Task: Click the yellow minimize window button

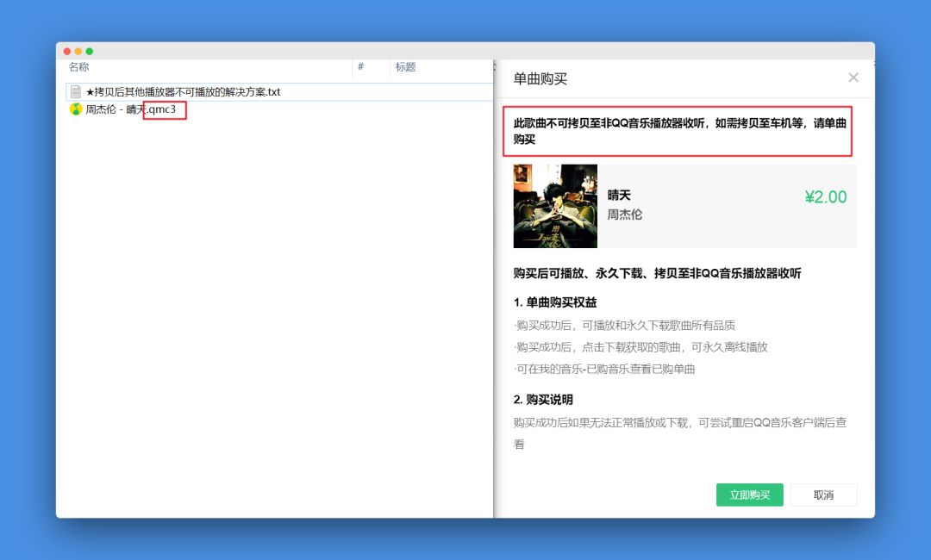Action: (x=78, y=52)
